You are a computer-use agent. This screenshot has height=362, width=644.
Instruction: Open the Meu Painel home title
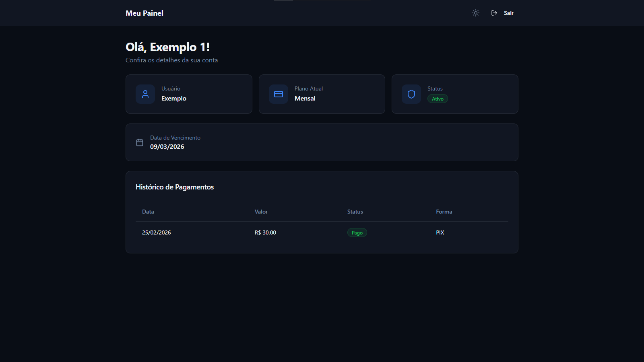(144, 13)
